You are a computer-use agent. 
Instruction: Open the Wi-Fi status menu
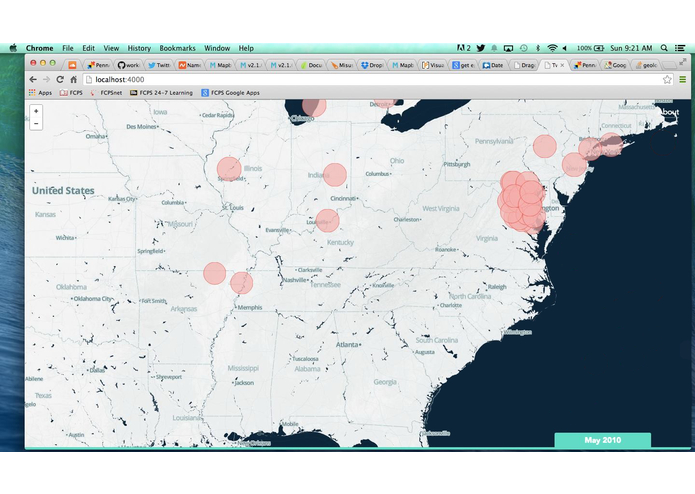[552, 48]
